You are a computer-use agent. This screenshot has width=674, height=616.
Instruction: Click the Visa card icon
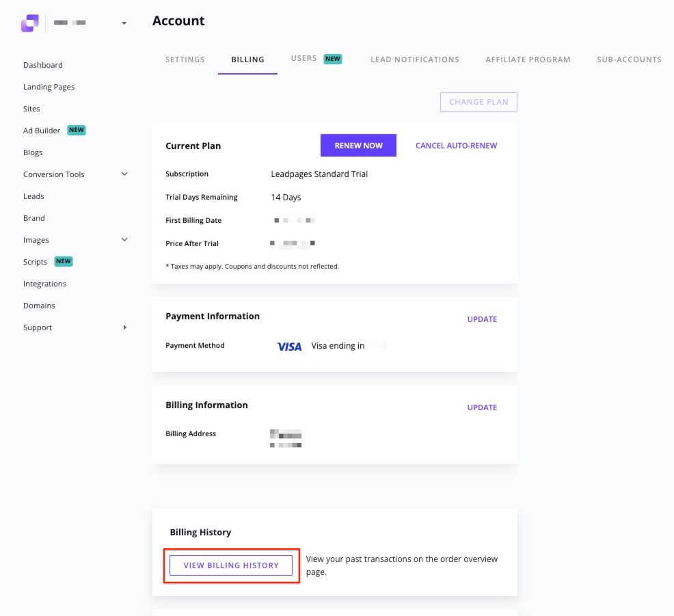tap(288, 347)
